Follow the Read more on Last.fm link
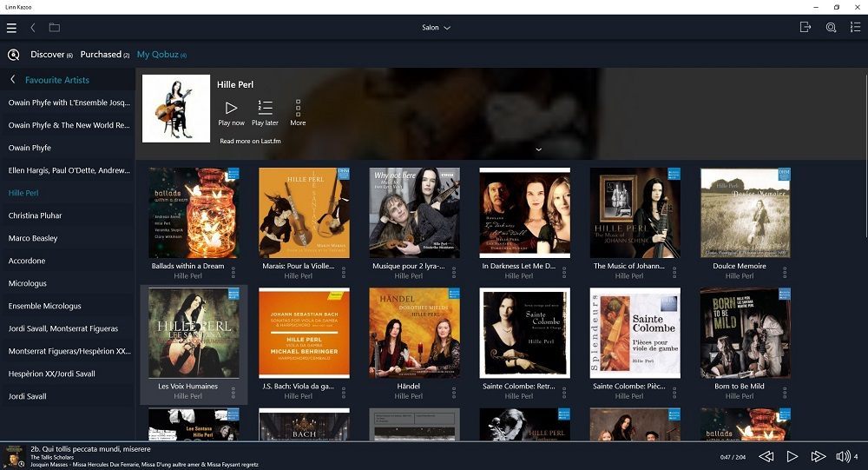The image size is (868, 470). tap(250, 141)
